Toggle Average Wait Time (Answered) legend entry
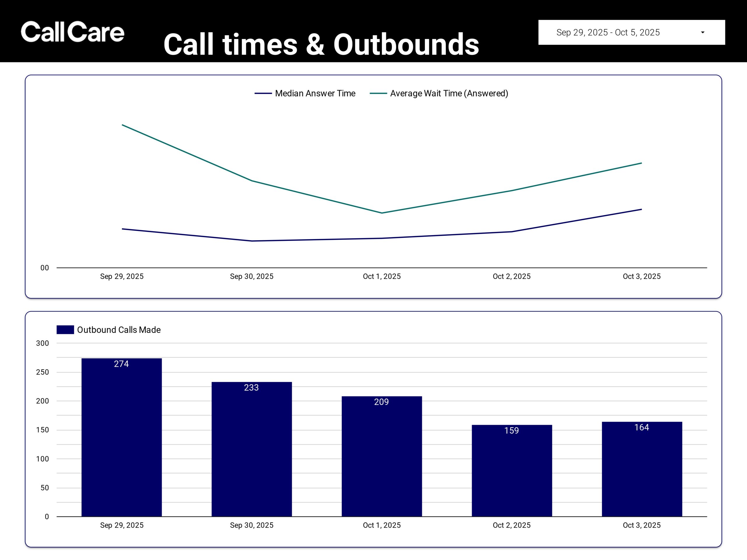 click(x=449, y=94)
